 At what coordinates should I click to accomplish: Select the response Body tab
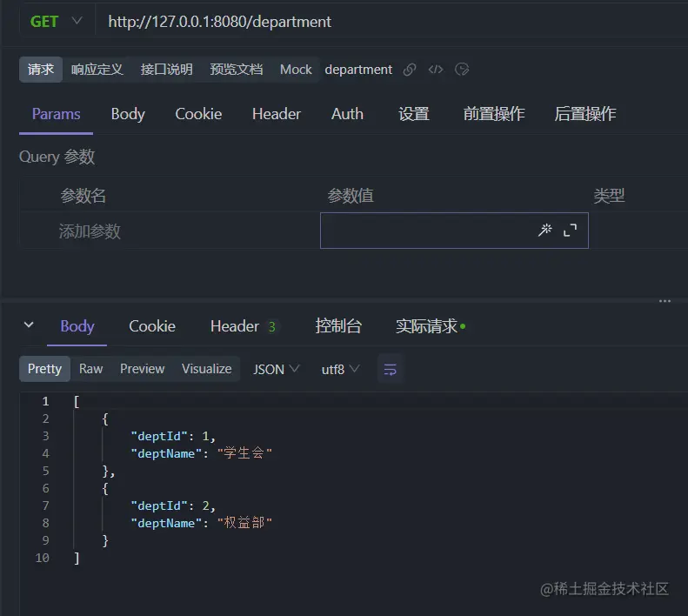pyautogui.click(x=77, y=326)
